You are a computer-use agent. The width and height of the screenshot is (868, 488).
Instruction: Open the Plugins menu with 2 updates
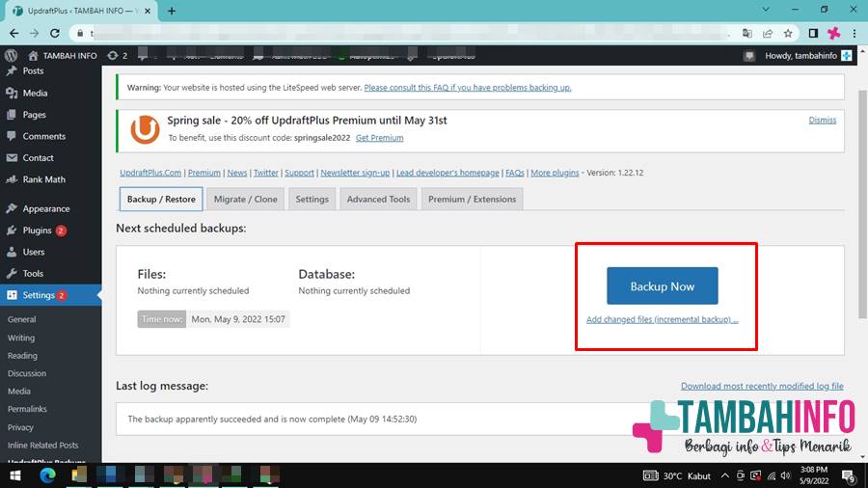coord(37,230)
